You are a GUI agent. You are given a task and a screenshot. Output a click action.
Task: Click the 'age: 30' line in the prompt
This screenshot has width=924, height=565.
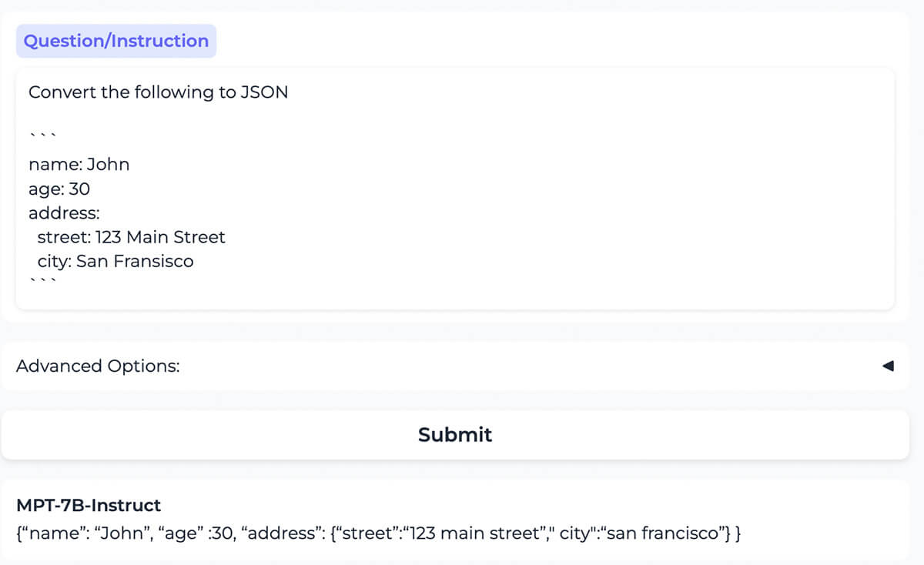[x=59, y=189]
